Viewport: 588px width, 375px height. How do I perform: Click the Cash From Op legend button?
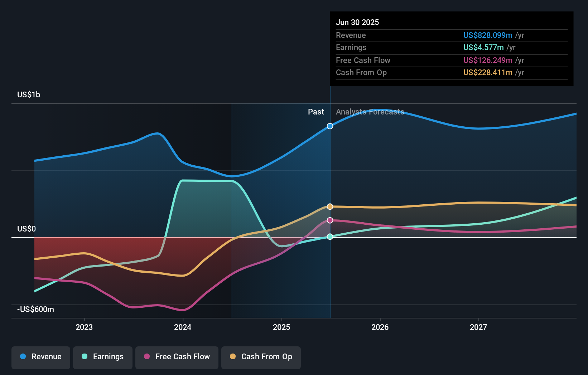pos(261,357)
